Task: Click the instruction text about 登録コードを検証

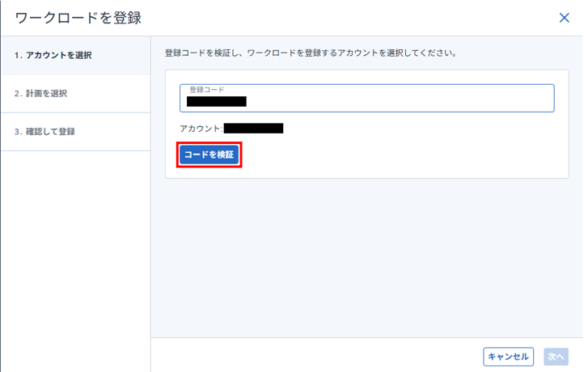Action: pos(311,54)
